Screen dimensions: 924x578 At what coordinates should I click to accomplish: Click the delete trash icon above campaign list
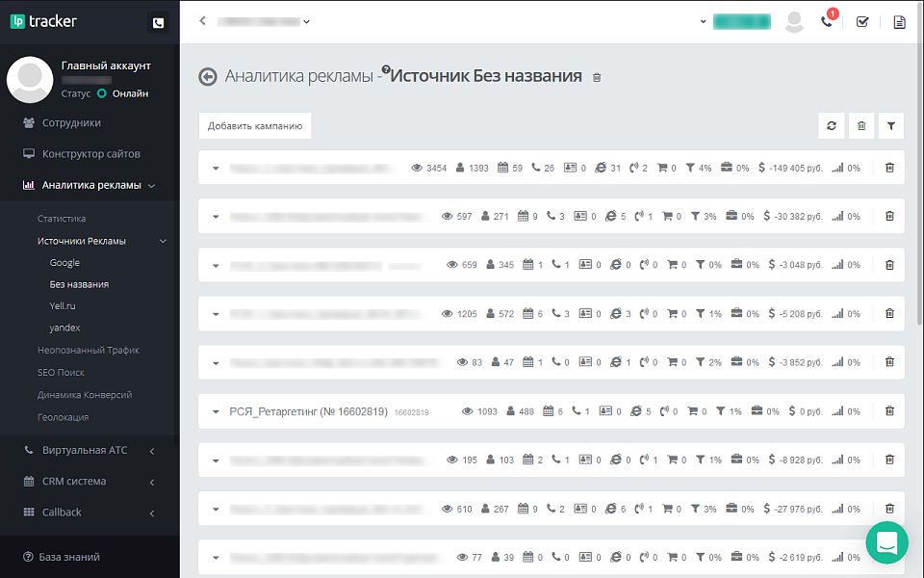pyautogui.click(x=861, y=125)
